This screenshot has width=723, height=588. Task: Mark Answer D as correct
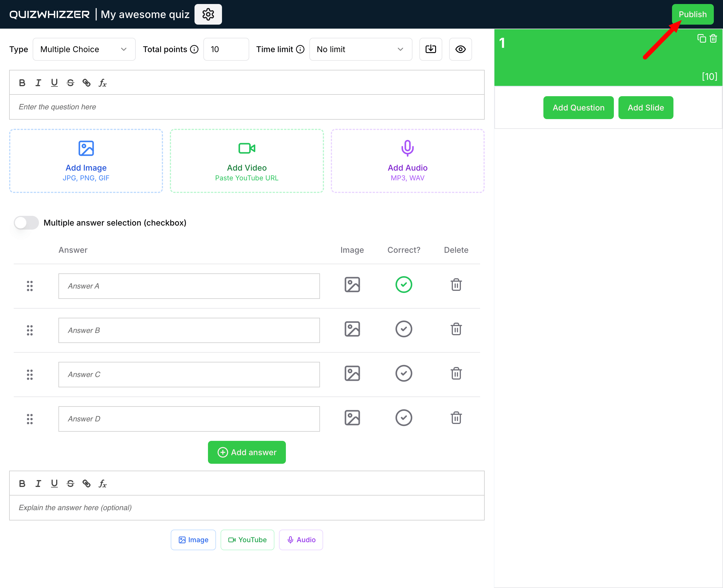tap(403, 418)
